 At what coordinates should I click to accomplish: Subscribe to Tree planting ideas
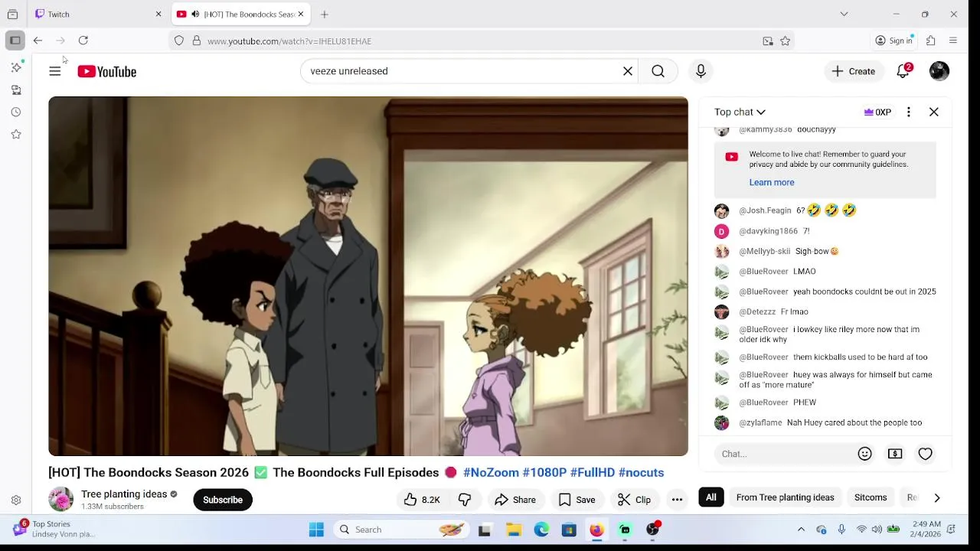pyautogui.click(x=223, y=500)
